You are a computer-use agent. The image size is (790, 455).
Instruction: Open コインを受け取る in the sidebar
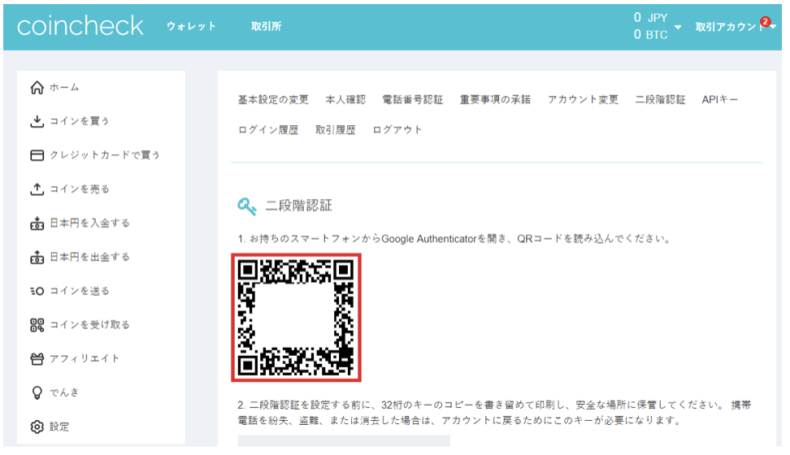point(89,325)
